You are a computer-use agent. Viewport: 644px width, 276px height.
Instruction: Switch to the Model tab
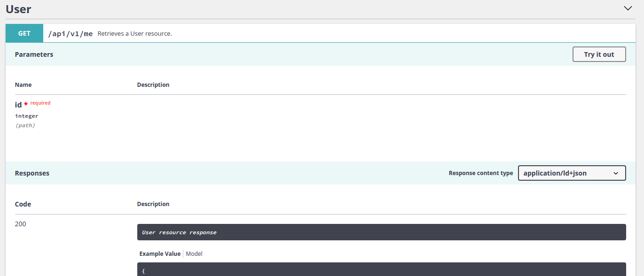(x=194, y=254)
